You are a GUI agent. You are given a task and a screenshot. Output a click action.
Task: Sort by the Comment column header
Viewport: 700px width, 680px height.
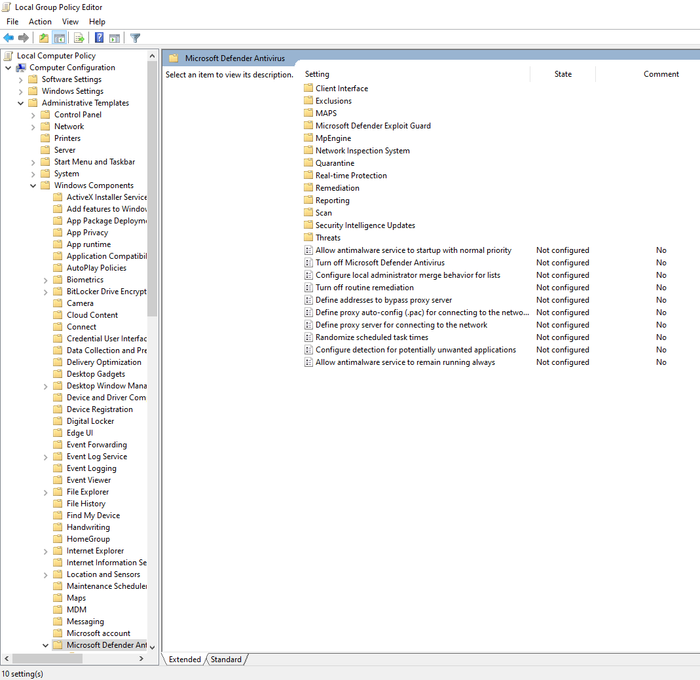(x=661, y=74)
